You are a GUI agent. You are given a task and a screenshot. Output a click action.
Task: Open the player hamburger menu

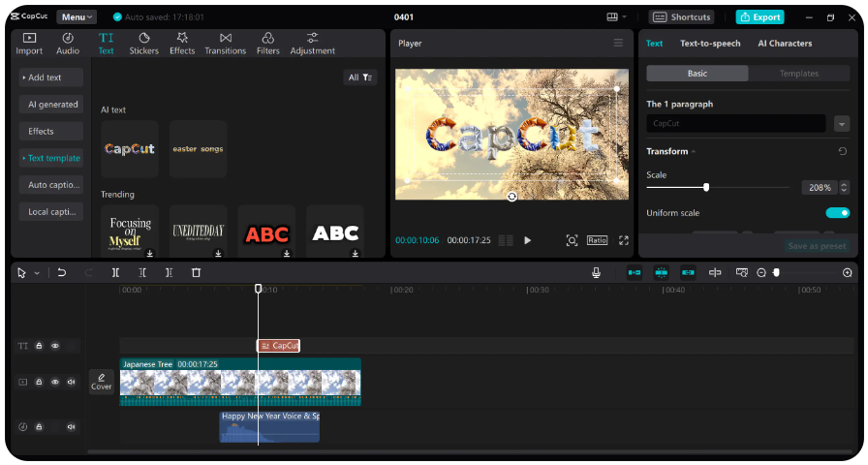618,44
